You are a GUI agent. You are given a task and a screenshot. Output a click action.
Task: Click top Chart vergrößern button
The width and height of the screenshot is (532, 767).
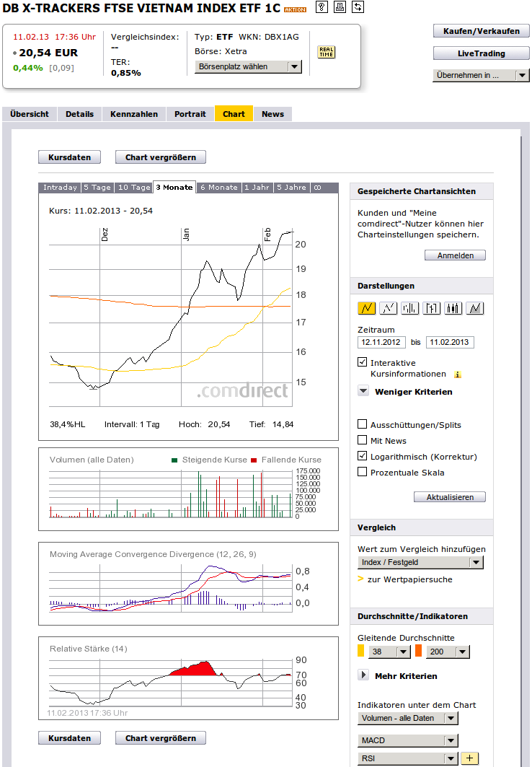161,157
